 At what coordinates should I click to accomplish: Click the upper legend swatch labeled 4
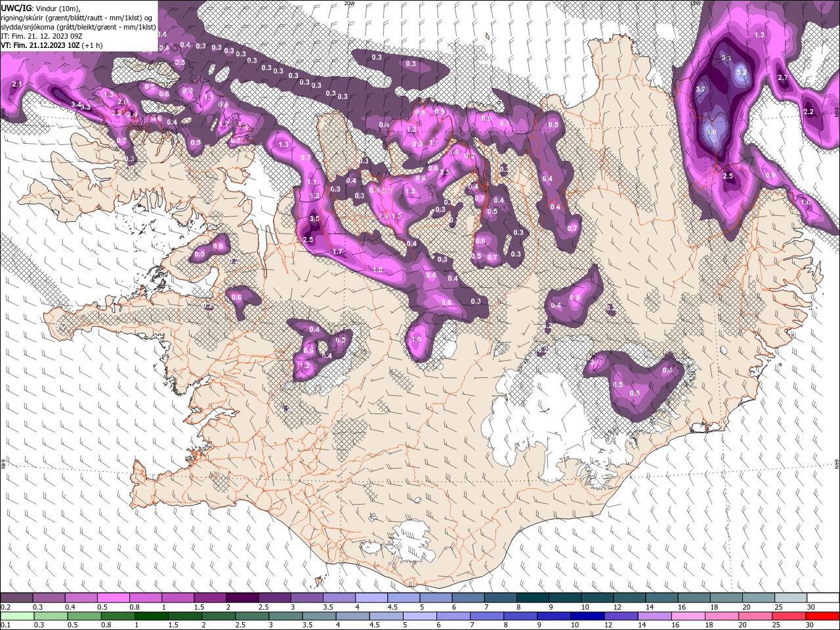coord(371,598)
